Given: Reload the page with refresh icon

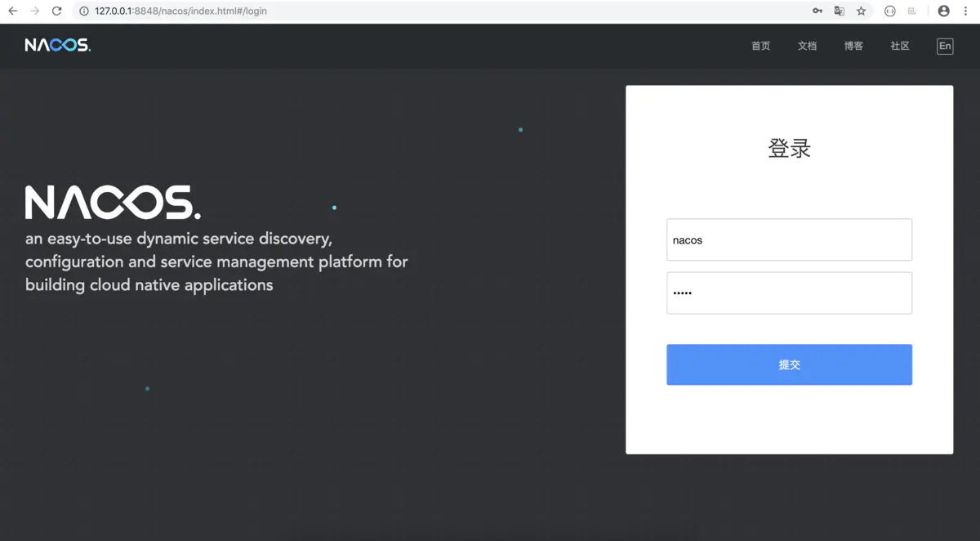Looking at the screenshot, I should pyautogui.click(x=56, y=11).
